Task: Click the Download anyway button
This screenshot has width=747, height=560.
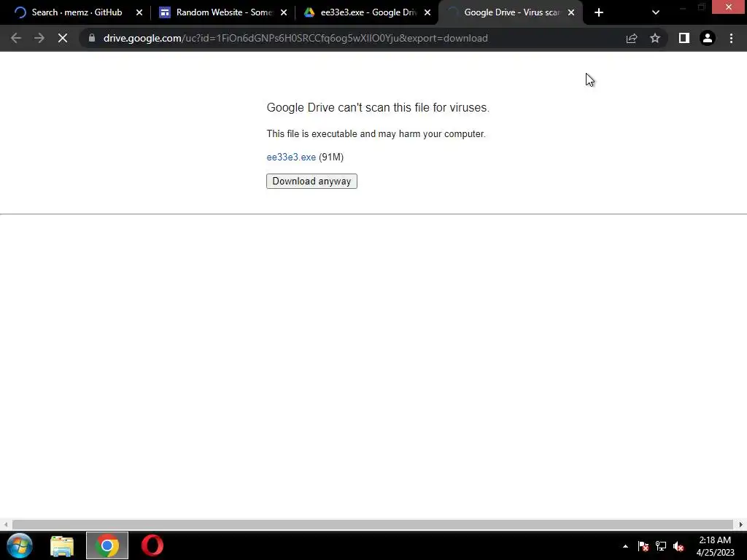Action: click(x=311, y=181)
